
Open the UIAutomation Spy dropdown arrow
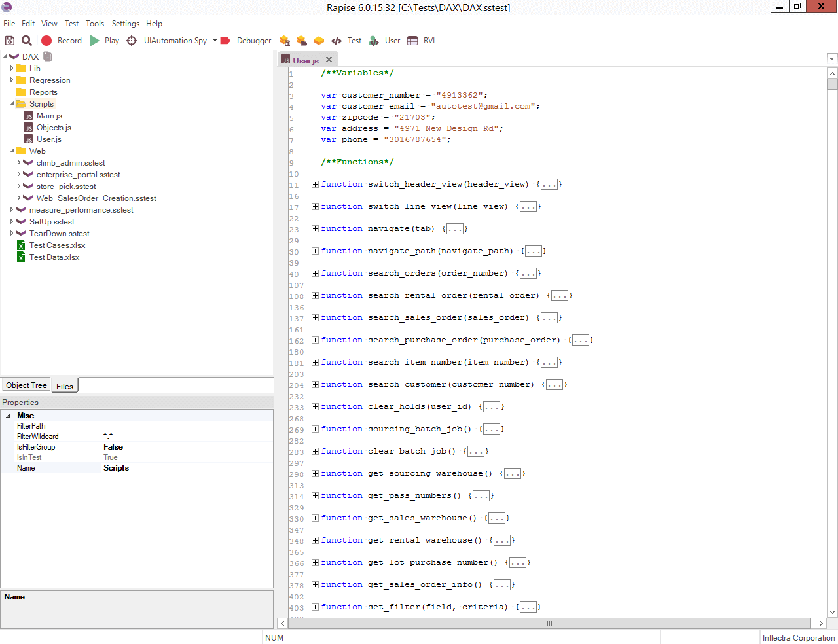[215, 41]
